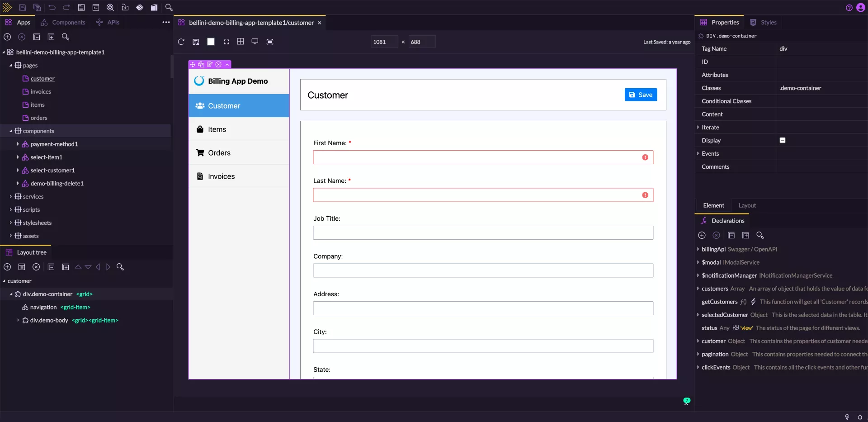Collapse the bellini-demo-billing-app-template1 tree node
This screenshot has height=422, width=868.
[x=4, y=52]
